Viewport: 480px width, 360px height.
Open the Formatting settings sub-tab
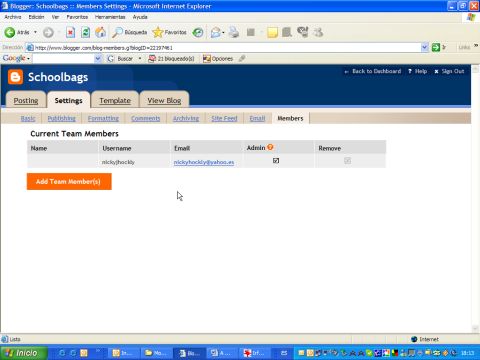coord(103,118)
